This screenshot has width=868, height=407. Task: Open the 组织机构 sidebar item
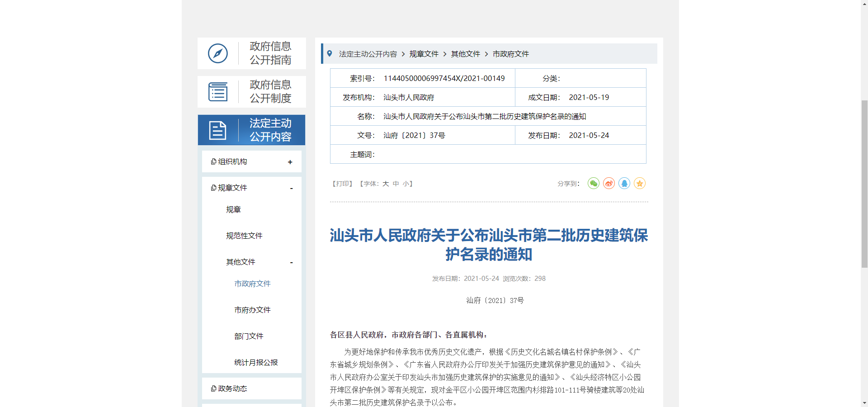point(232,161)
